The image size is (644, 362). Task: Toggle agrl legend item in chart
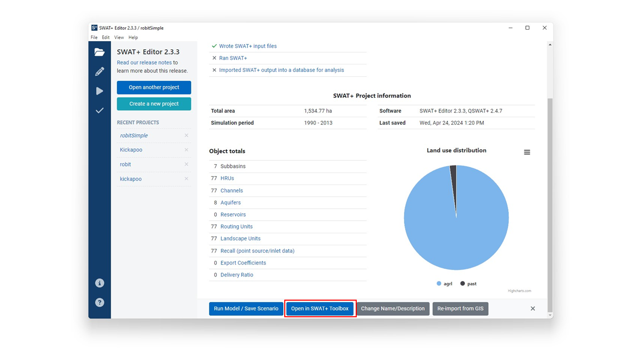[445, 284]
